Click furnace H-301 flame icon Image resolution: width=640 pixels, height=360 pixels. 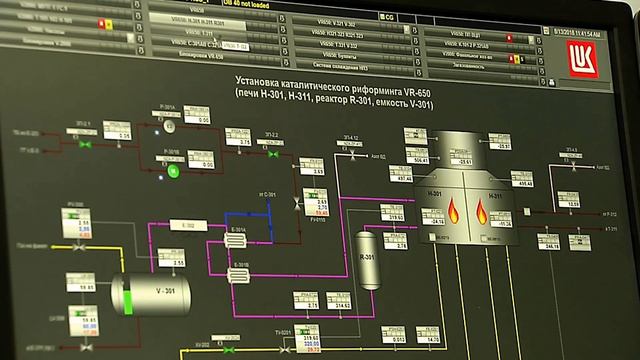(x=453, y=211)
